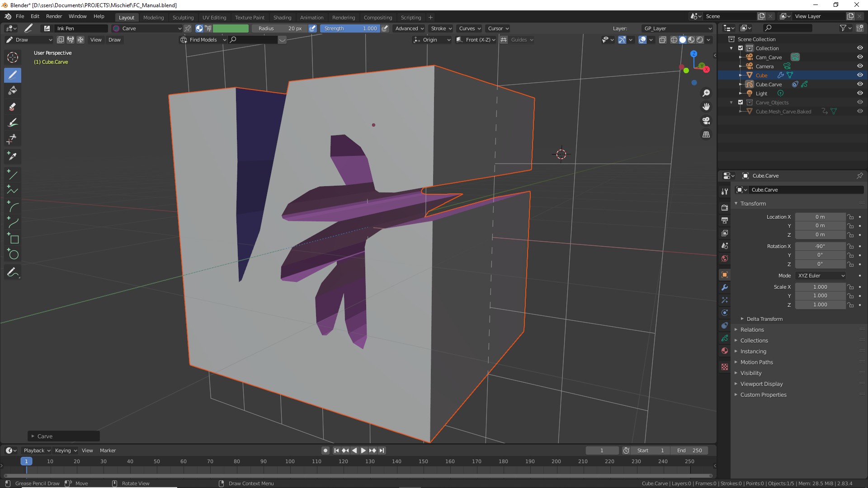
Task: Switch viewport to orthographic grid icon
Action: 706,135
